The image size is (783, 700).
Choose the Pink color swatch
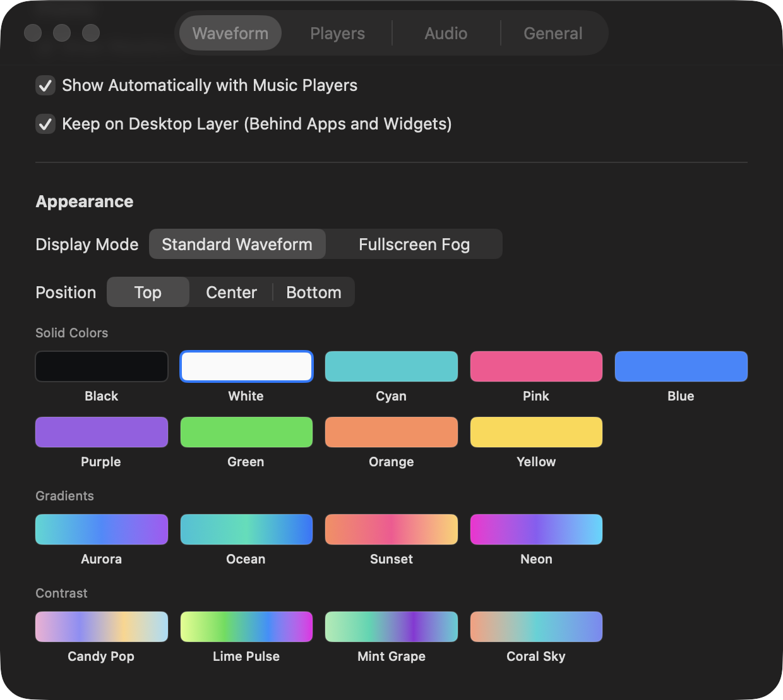pyautogui.click(x=536, y=366)
